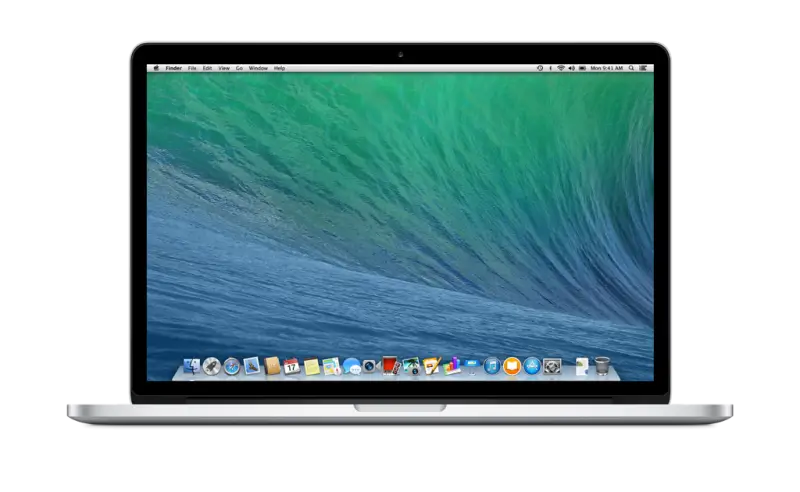Open the Help menu
This screenshot has width=800, height=492.
click(279, 68)
